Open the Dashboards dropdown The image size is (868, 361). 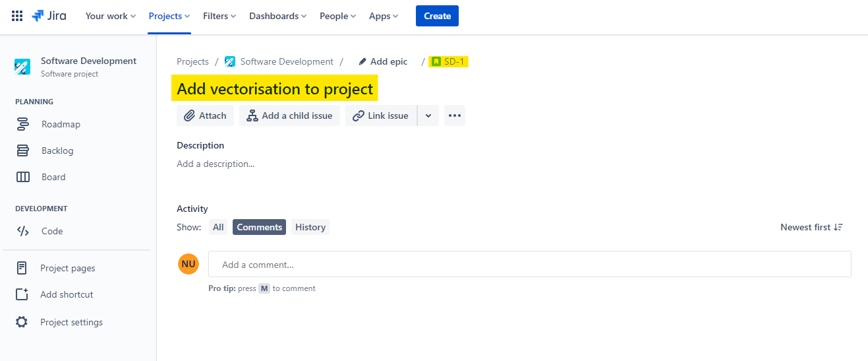tap(277, 16)
